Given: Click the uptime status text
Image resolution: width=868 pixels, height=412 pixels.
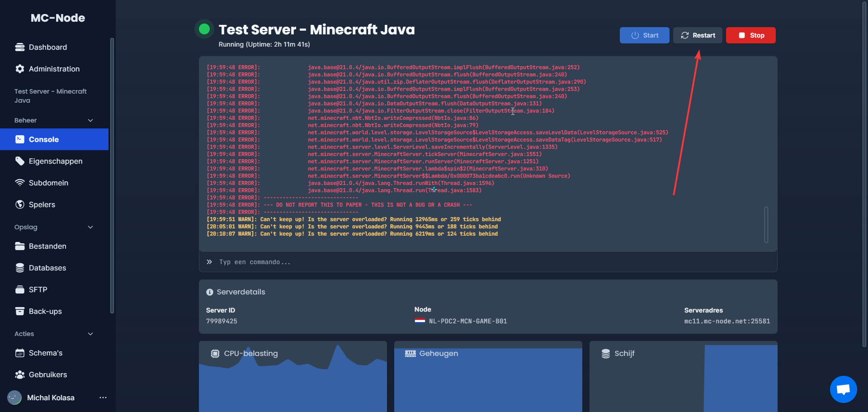Looking at the screenshot, I should [264, 44].
